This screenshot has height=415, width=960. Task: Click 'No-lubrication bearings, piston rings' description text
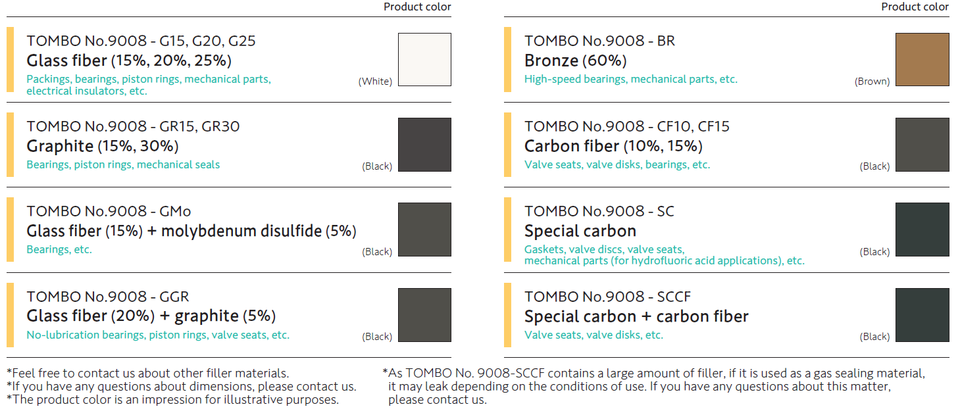(157, 335)
